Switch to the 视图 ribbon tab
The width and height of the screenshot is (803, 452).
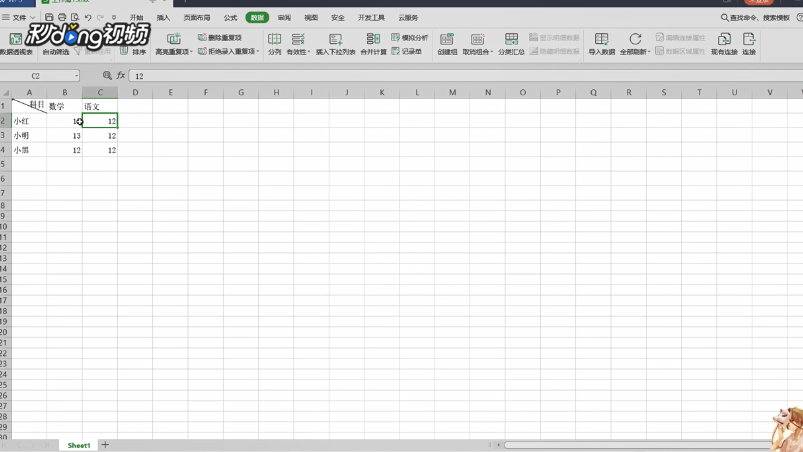click(x=311, y=17)
